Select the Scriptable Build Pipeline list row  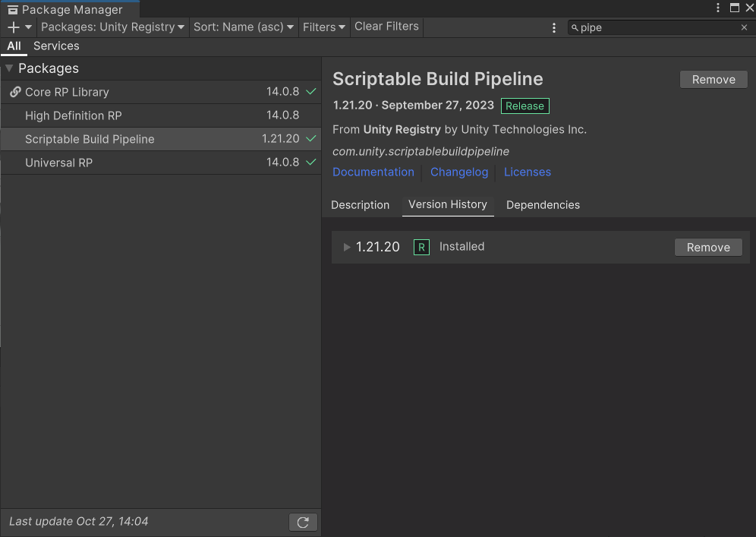[x=161, y=139]
